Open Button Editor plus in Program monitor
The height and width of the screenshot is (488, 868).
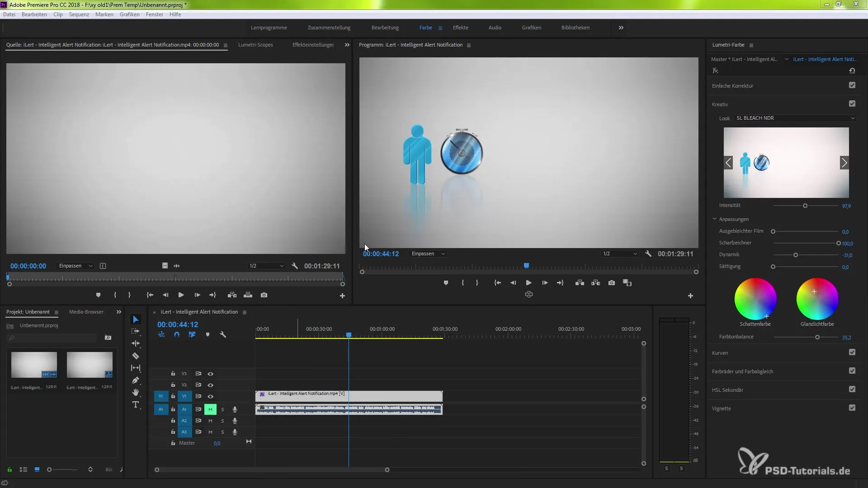690,296
